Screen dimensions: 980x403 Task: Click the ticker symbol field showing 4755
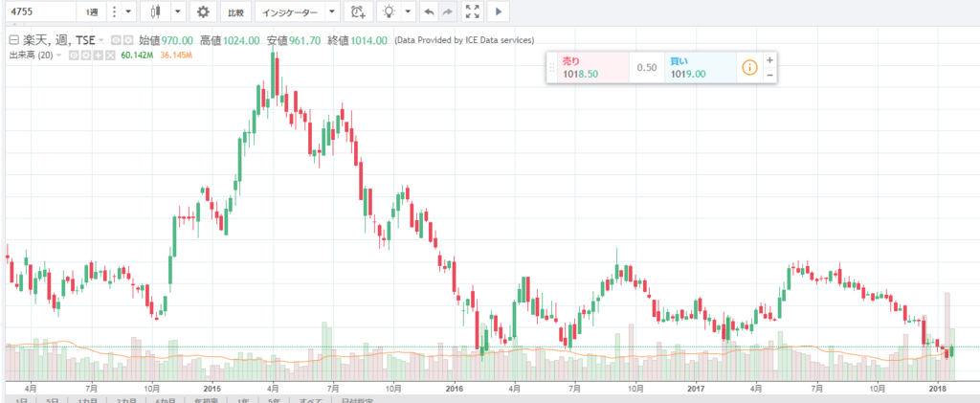pyautogui.click(x=38, y=11)
